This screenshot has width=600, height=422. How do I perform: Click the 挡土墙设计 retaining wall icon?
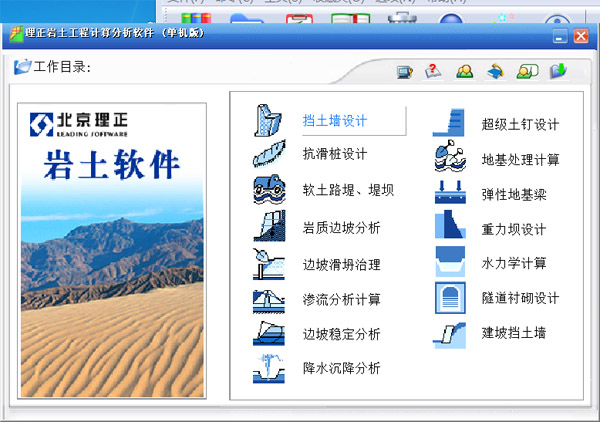click(268, 121)
